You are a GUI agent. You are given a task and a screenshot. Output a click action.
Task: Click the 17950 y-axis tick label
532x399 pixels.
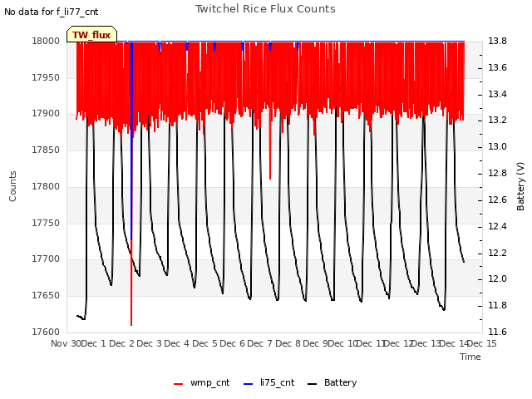click(x=46, y=77)
